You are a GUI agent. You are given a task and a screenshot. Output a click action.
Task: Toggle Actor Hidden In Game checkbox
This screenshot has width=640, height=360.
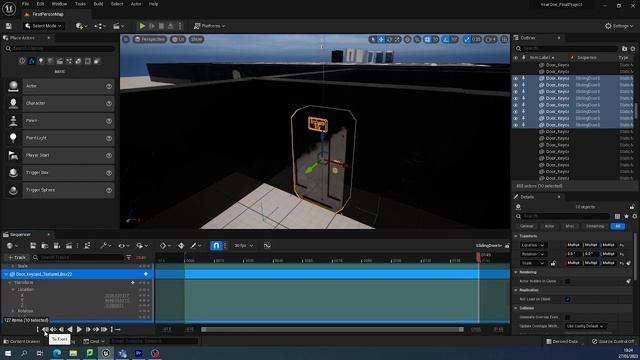(567, 281)
